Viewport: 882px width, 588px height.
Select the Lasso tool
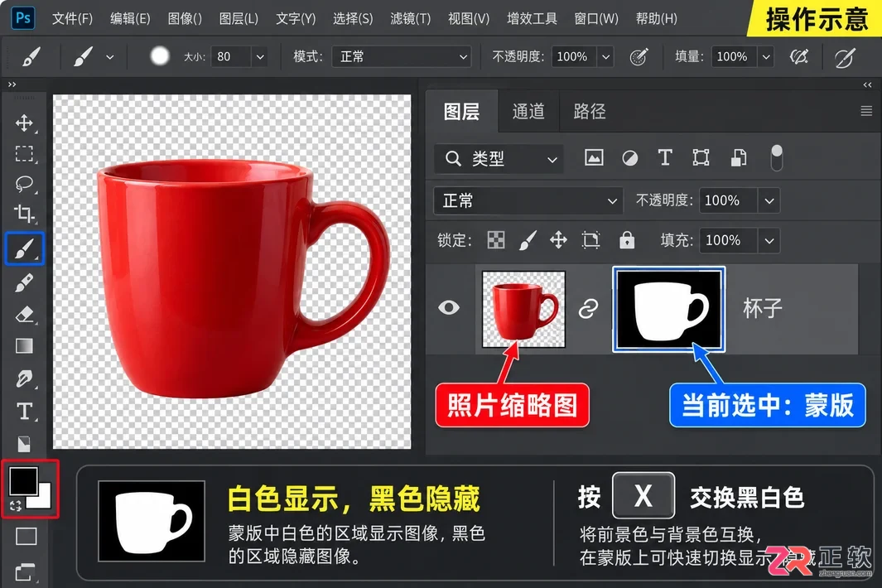click(x=24, y=184)
